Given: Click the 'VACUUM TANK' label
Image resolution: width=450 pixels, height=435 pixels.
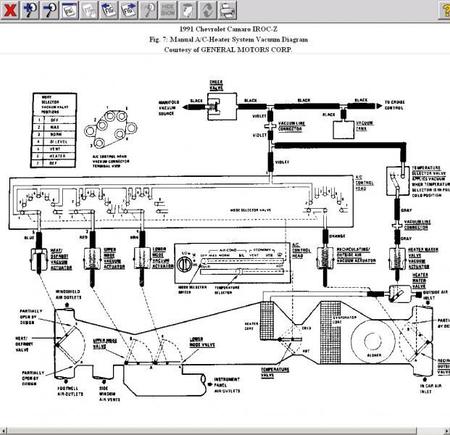Looking at the screenshot, I should coord(365,126).
